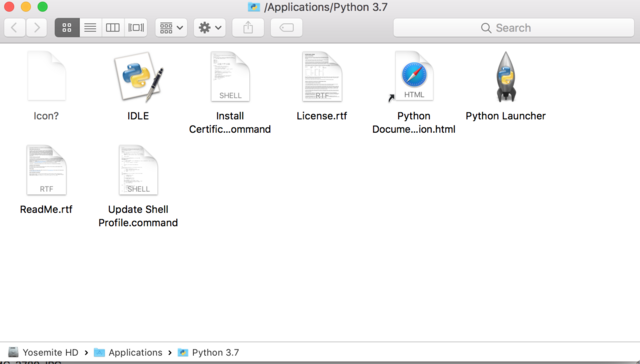Click the Python Launcher name label
Image resolution: width=640 pixels, height=364 pixels.
click(505, 116)
